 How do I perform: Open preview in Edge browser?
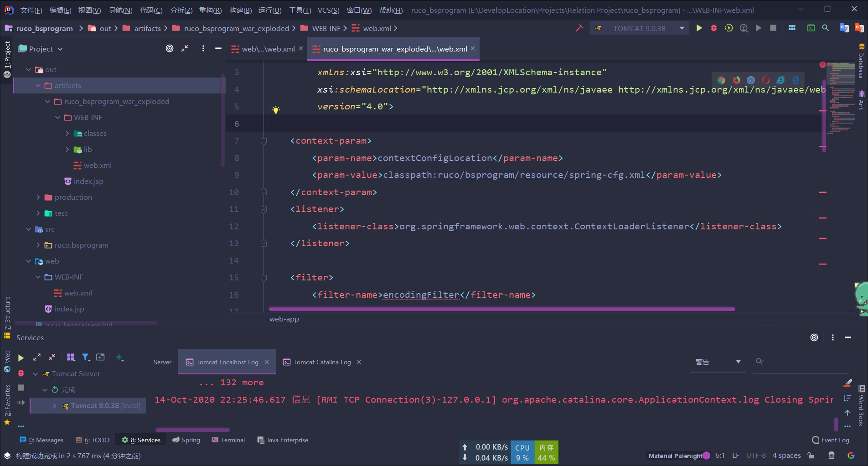pyautogui.click(x=796, y=80)
